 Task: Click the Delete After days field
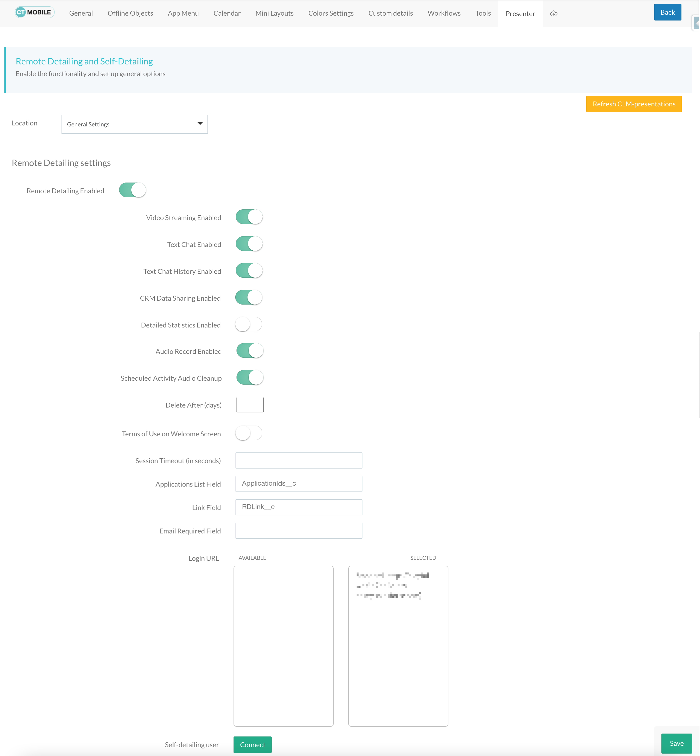click(x=250, y=405)
